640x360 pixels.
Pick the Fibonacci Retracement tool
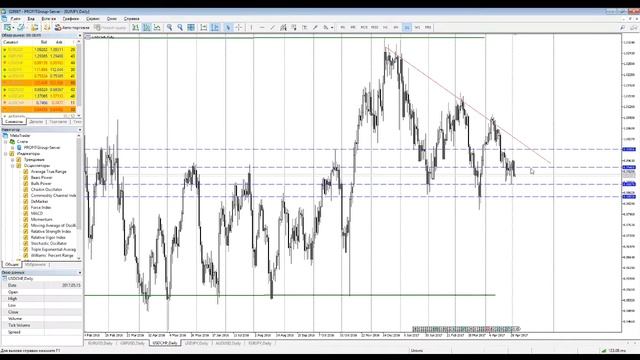294,27
